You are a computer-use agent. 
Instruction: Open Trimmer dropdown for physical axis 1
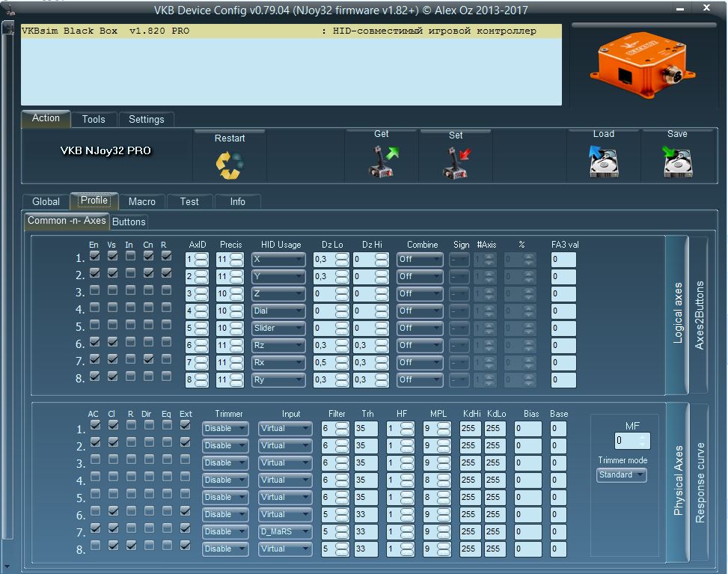tap(225, 429)
